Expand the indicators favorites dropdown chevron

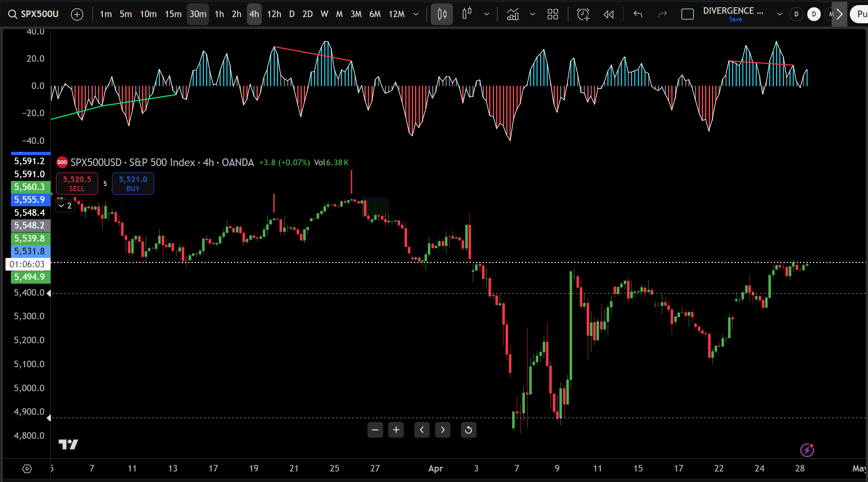point(533,14)
